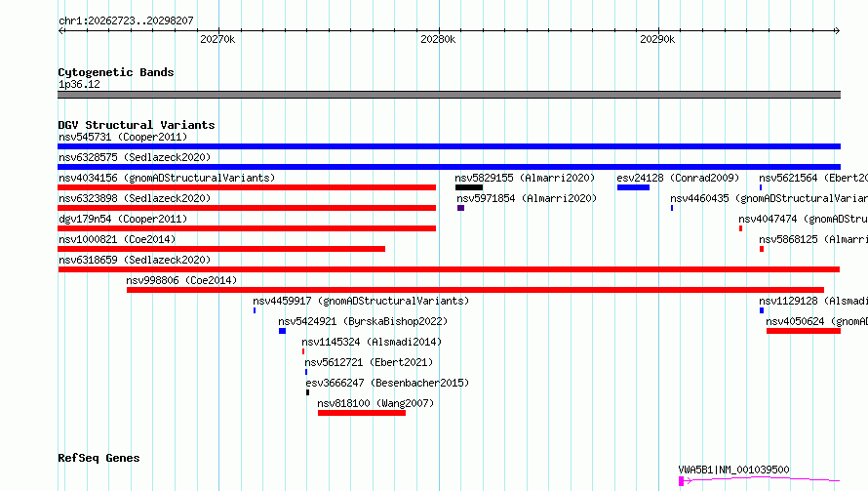Open the nsv1129128 (Alsmadi) variant label

(813, 301)
